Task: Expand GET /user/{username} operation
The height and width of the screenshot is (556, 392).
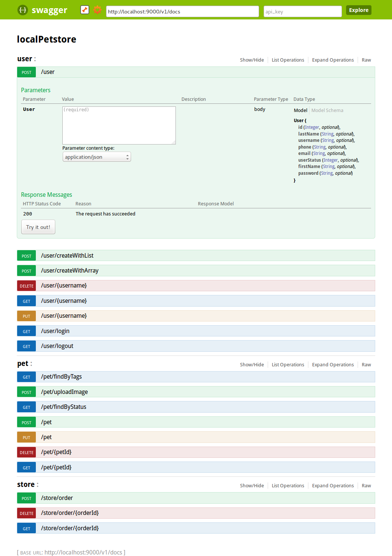Action: click(x=196, y=301)
